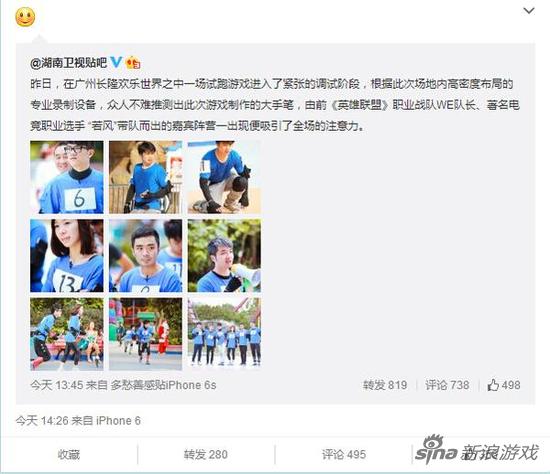The image size is (550, 474).
Task: Open the 转发 819 reposts of quoted post
Action: [385, 385]
